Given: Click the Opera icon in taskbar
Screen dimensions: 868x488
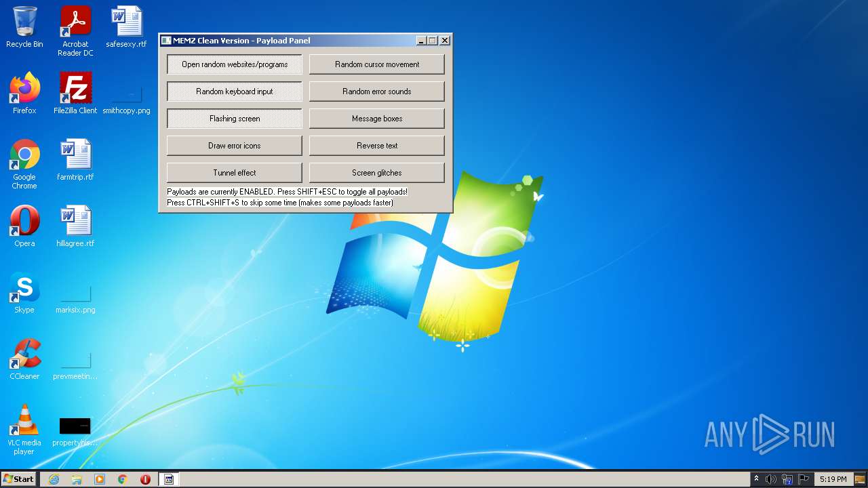Looking at the screenshot, I should pyautogui.click(x=145, y=479).
